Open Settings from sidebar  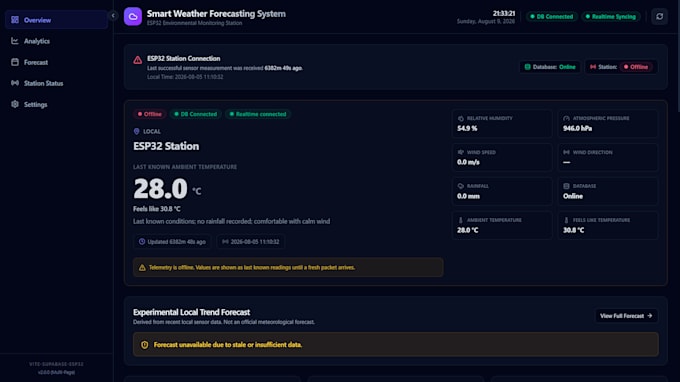coord(56,104)
